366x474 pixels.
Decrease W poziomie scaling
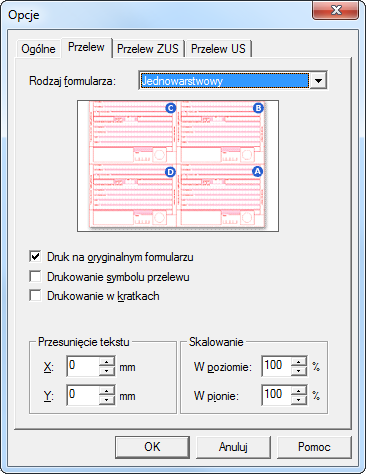coord(299,371)
